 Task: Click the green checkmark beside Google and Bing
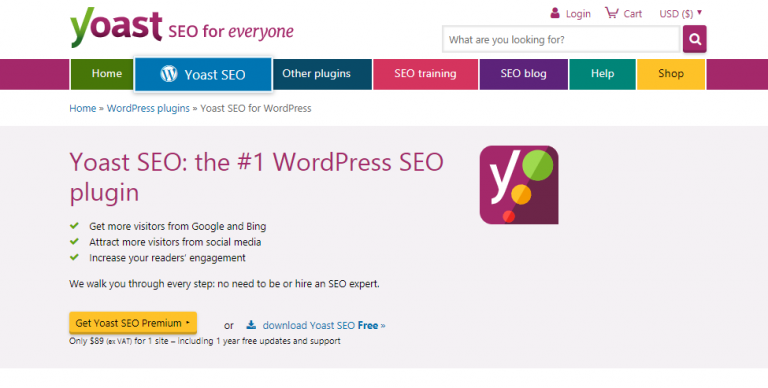[x=74, y=226]
